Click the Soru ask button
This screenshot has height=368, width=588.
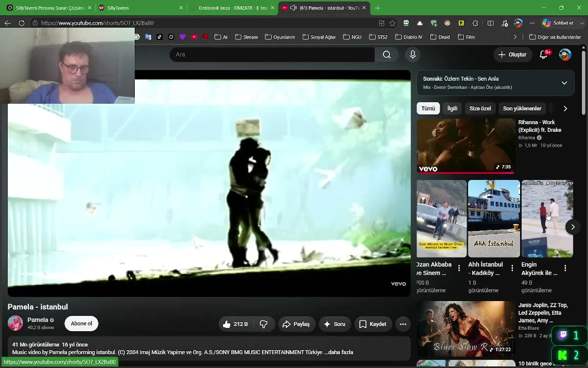point(334,324)
